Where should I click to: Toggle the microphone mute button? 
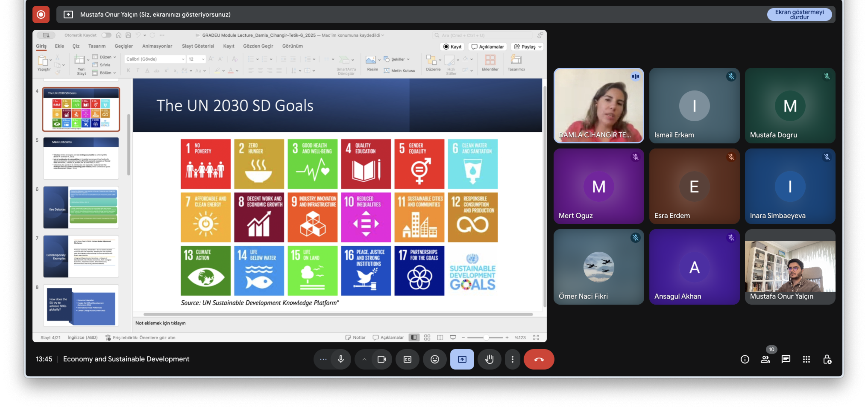pyautogui.click(x=341, y=359)
